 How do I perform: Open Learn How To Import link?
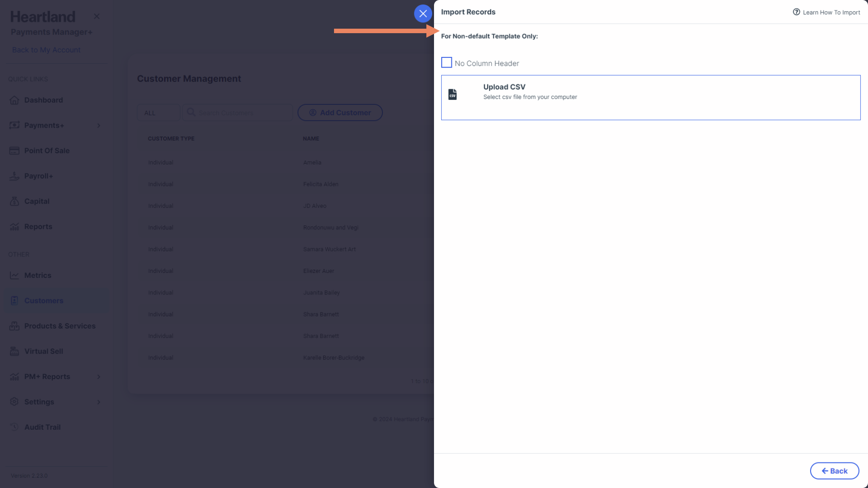pyautogui.click(x=831, y=13)
